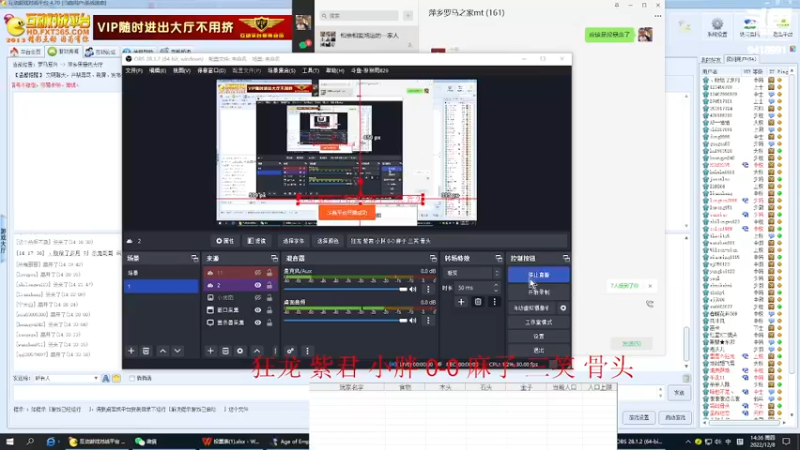Mute the 麦克风/Aux speaker icon

(413, 289)
